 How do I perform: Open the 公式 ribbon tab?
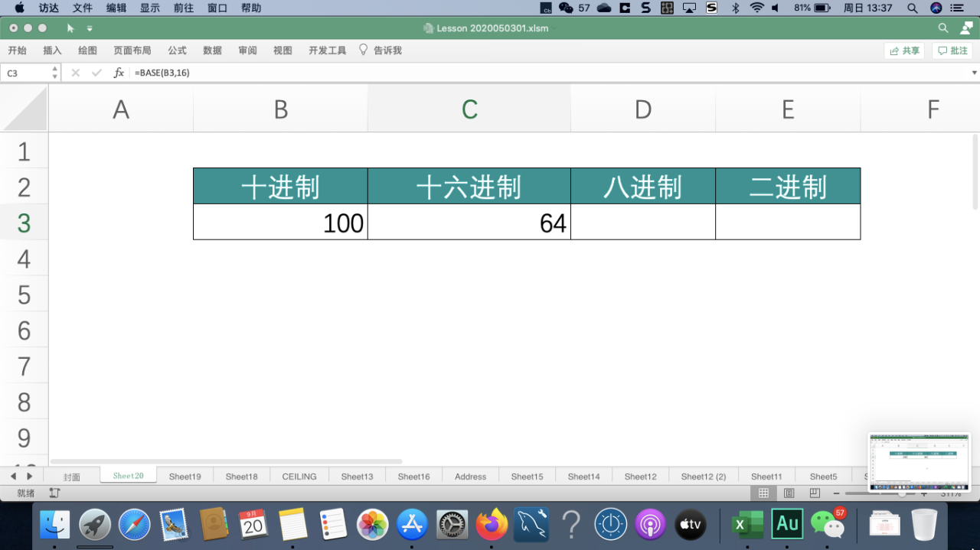[x=177, y=50]
